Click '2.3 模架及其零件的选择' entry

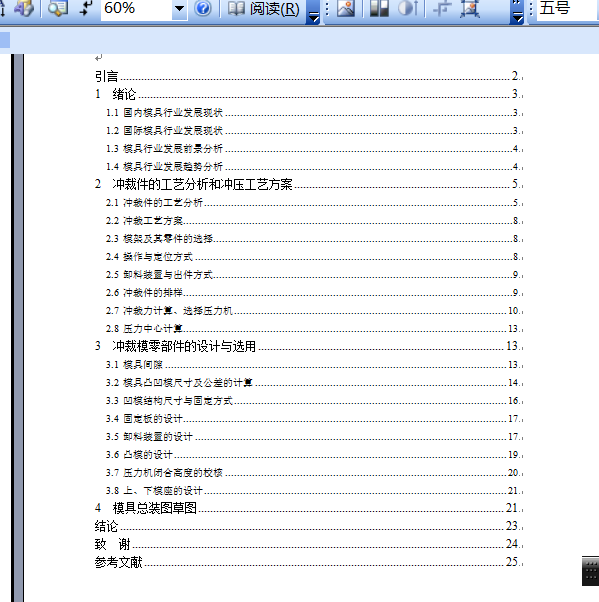point(314,238)
